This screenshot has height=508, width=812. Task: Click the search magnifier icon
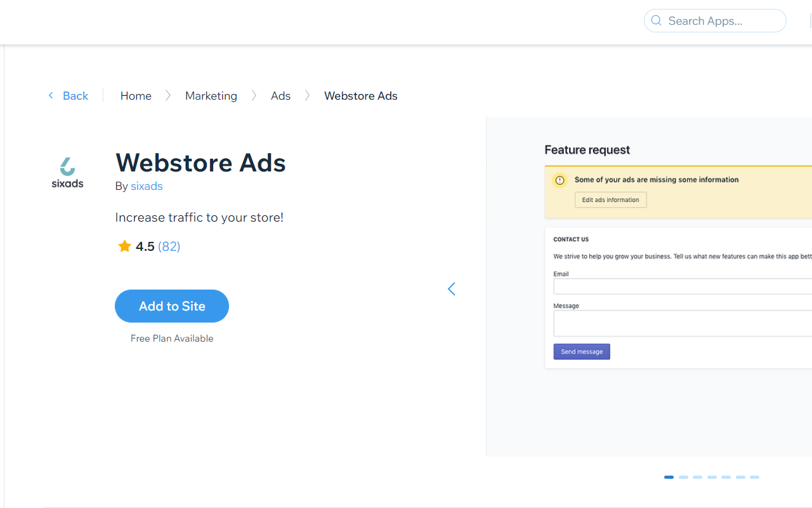point(656,20)
